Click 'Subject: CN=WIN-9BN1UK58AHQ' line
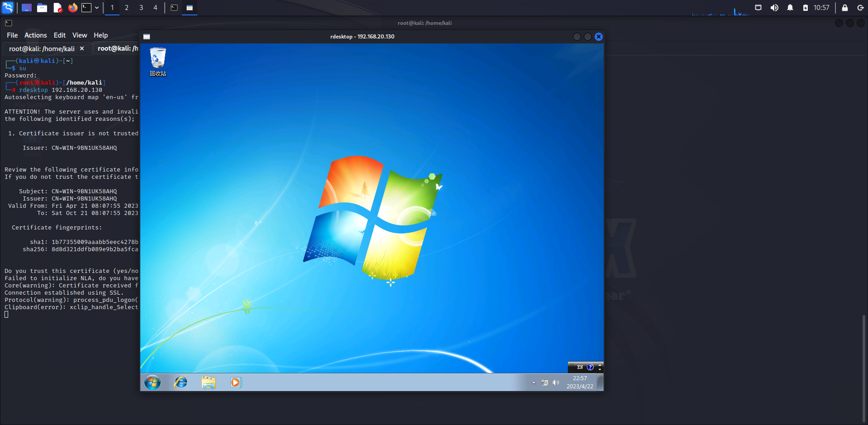The height and width of the screenshot is (425, 868). tap(68, 191)
